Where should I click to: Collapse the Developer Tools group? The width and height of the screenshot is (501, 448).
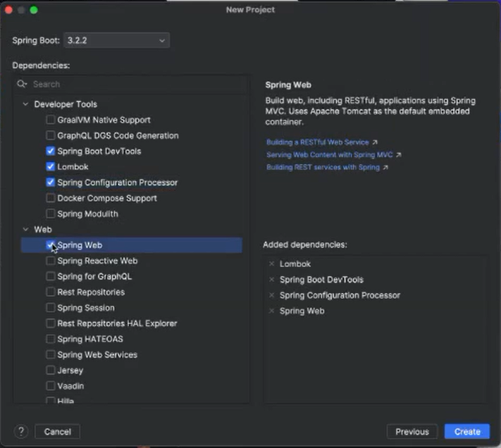25,104
